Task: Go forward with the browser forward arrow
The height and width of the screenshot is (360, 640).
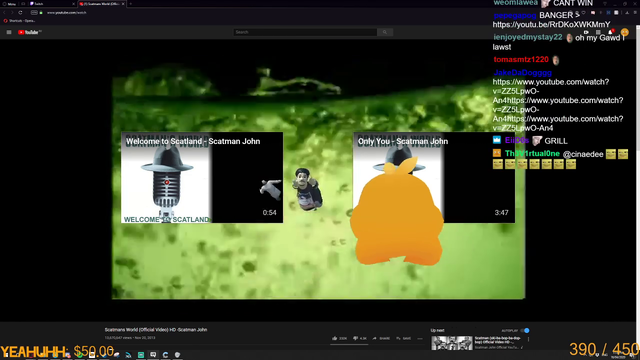Action: [12, 13]
